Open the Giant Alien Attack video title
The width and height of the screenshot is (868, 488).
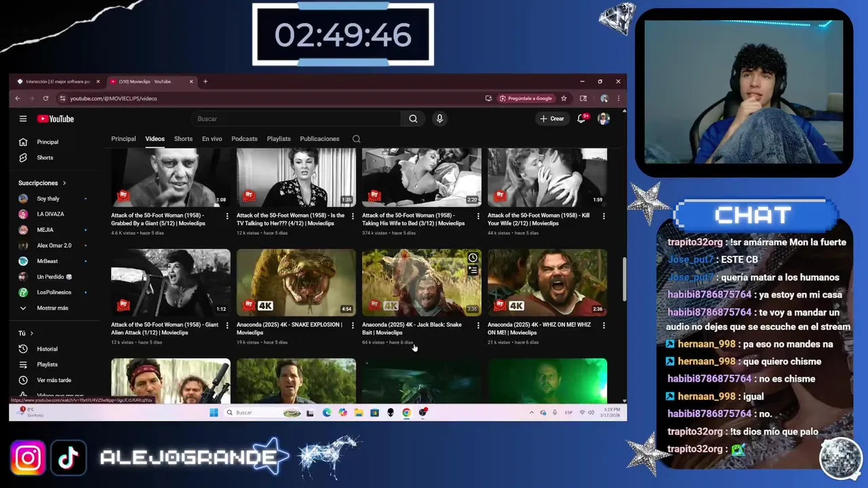point(165,329)
